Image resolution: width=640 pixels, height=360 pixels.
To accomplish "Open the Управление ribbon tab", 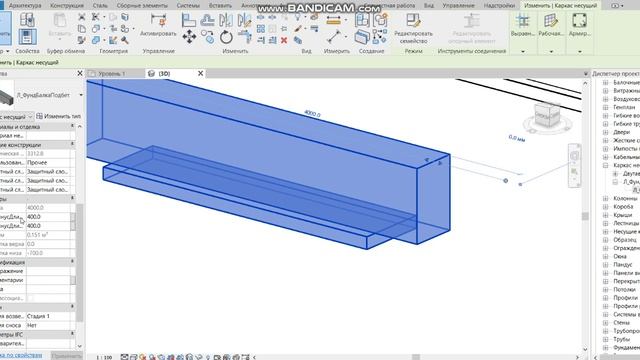I will 458,6.
